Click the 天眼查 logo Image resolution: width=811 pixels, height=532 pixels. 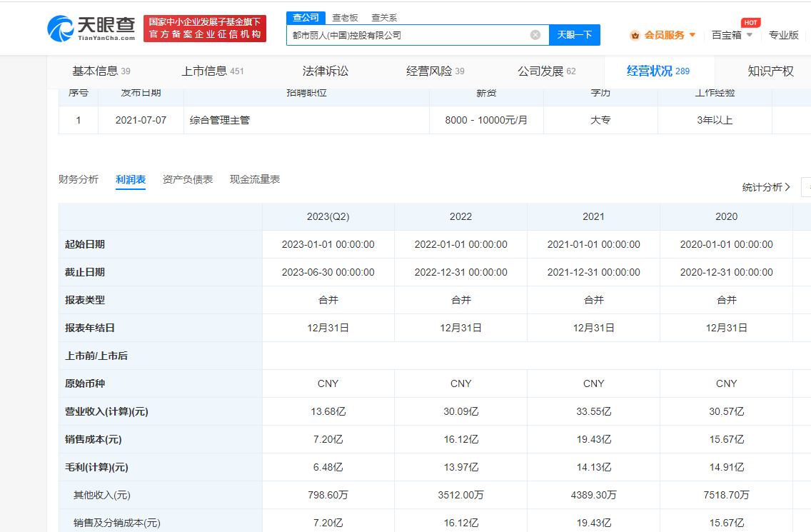click(x=91, y=29)
